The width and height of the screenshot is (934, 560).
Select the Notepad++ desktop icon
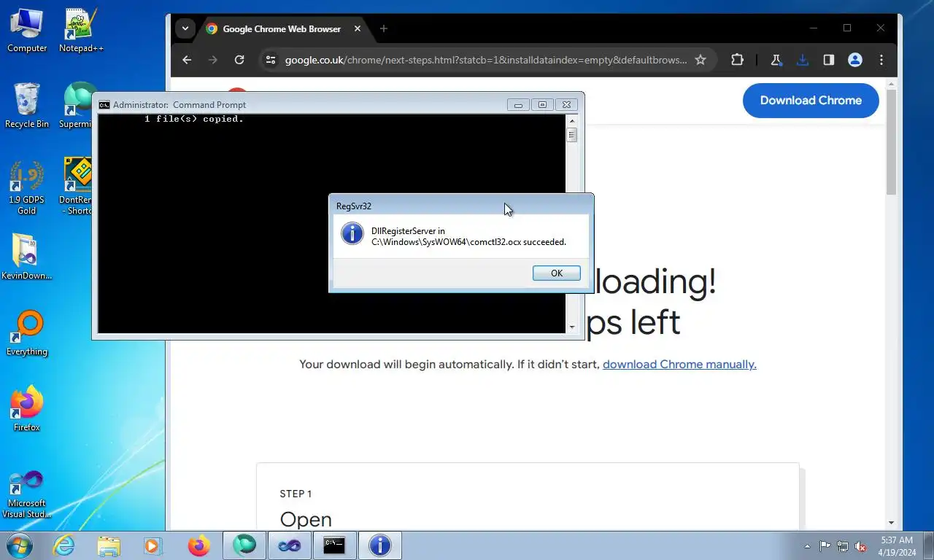click(81, 31)
